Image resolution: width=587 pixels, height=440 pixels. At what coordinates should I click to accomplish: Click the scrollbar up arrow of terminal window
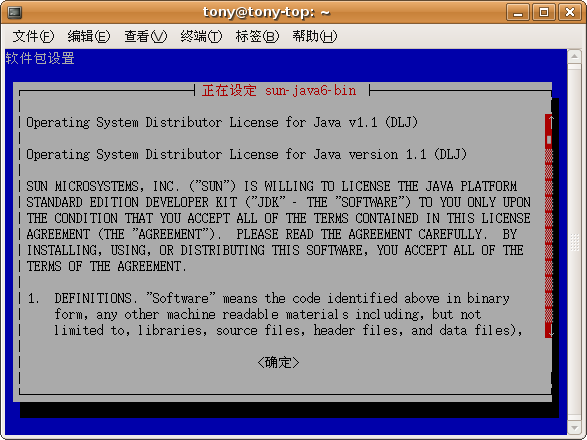tap(574, 57)
